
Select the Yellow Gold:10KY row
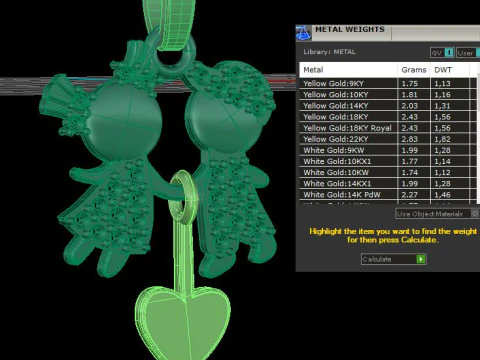388,95
